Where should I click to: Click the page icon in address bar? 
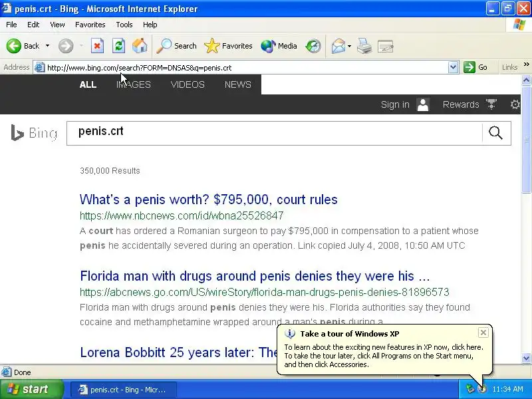(40, 68)
